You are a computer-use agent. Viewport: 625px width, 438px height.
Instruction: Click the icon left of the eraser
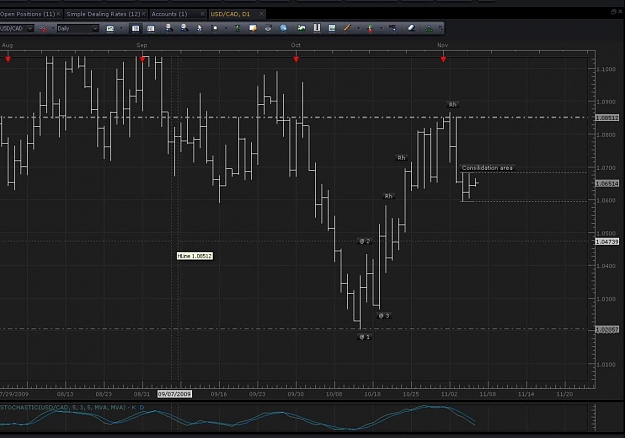[x=393, y=28]
